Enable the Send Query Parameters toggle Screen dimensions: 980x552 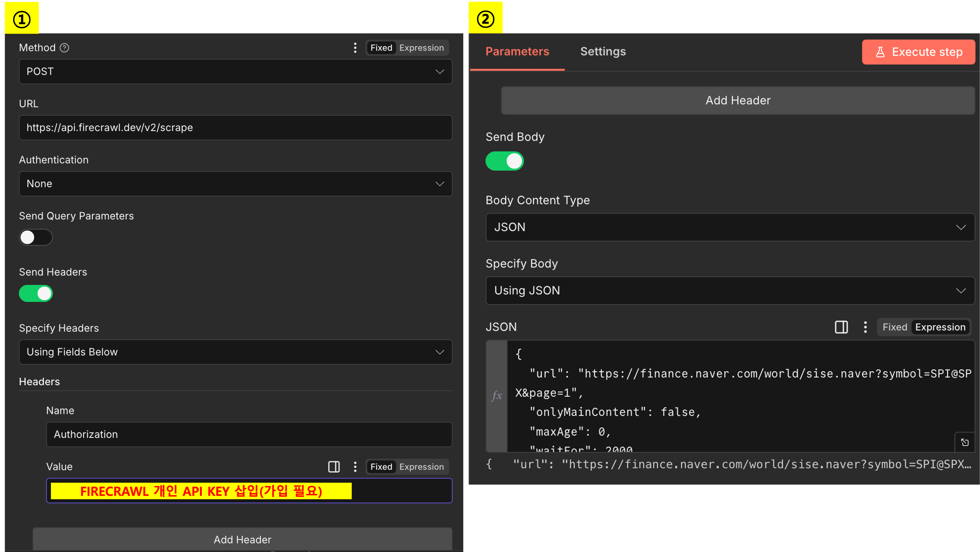36,237
